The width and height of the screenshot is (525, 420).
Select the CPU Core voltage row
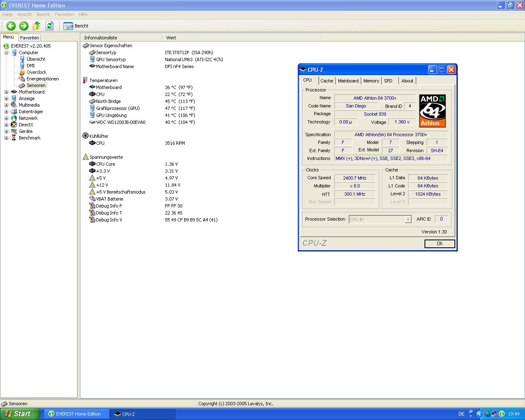[105, 164]
